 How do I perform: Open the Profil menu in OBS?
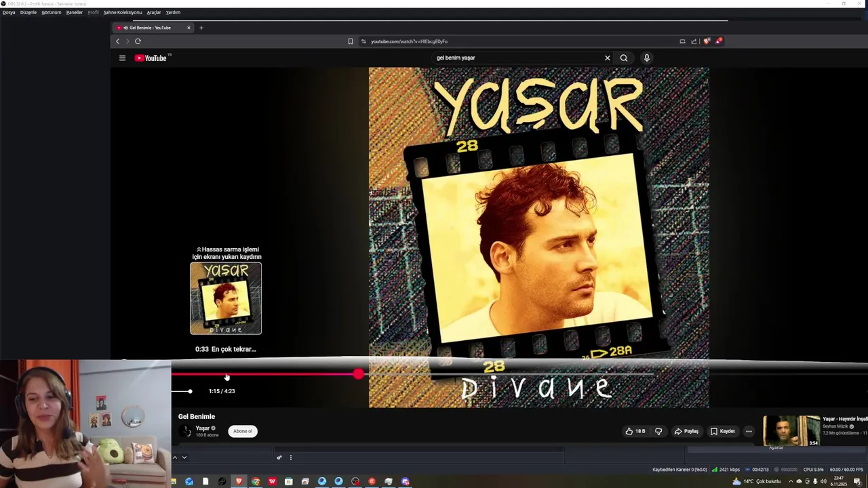93,12
